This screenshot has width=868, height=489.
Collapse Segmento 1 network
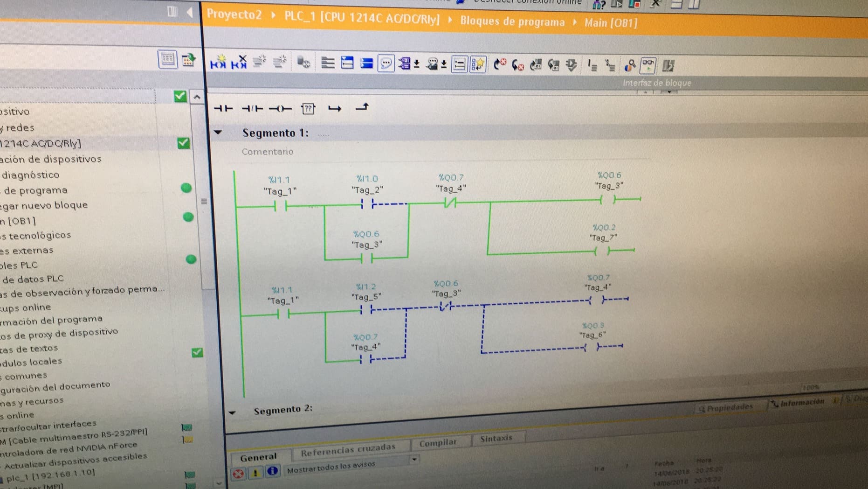pos(218,133)
